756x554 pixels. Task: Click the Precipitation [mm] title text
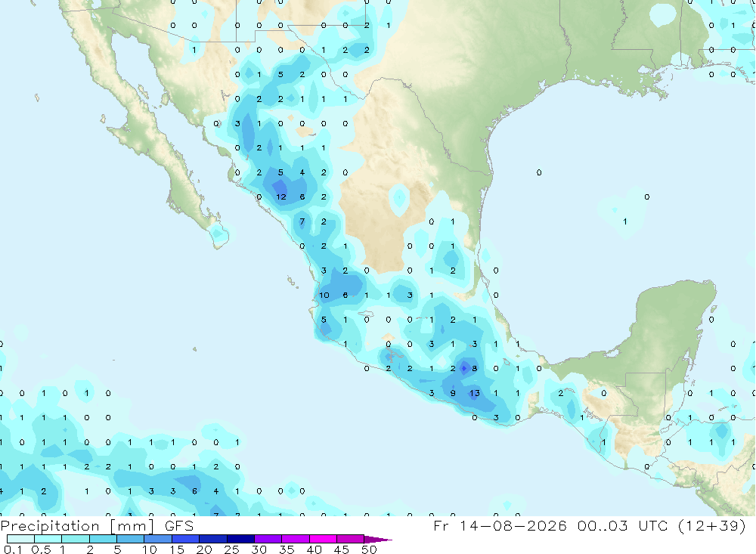[76, 525]
